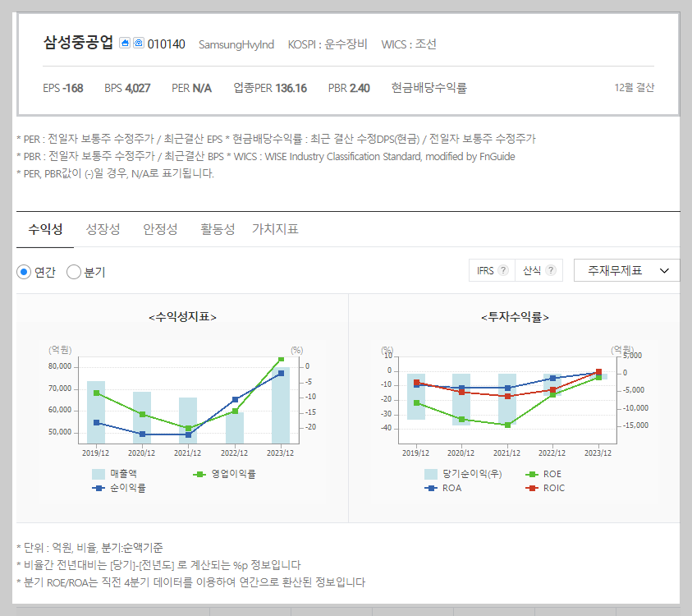The height and width of the screenshot is (616, 692).
Task: Open the homepage icon next to 삼성중공업
Action: point(125,43)
